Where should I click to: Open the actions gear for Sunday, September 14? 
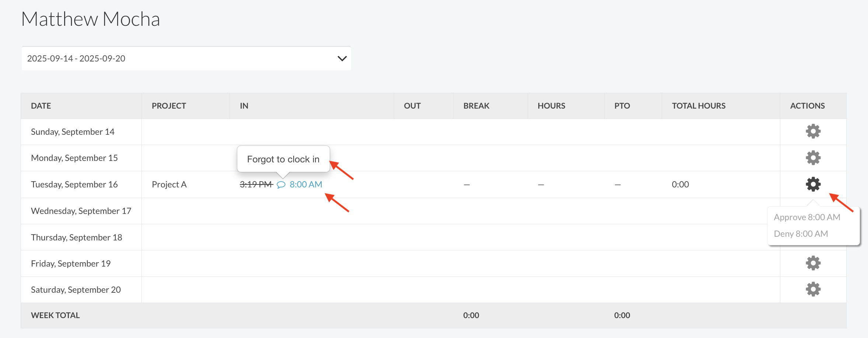pyautogui.click(x=813, y=131)
